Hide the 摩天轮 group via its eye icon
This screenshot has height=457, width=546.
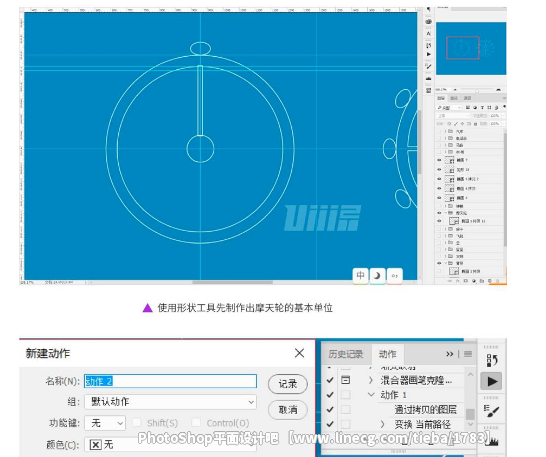(439, 212)
